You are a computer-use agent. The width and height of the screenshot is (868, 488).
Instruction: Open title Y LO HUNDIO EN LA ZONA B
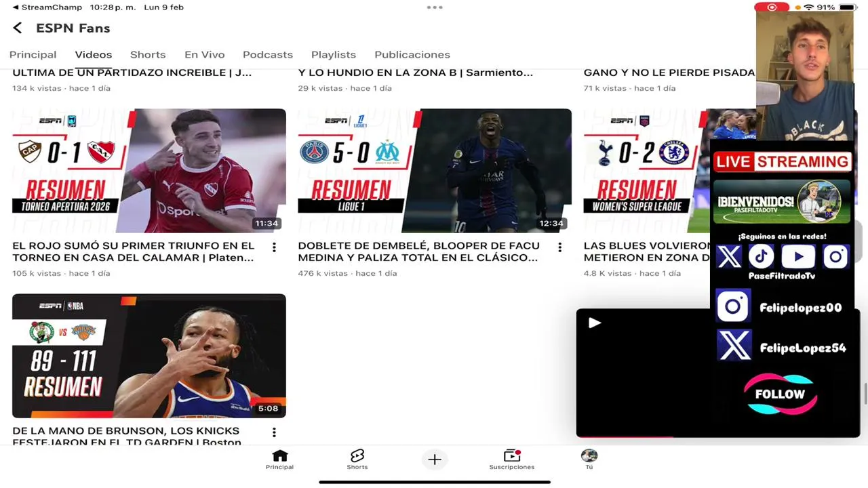415,73
